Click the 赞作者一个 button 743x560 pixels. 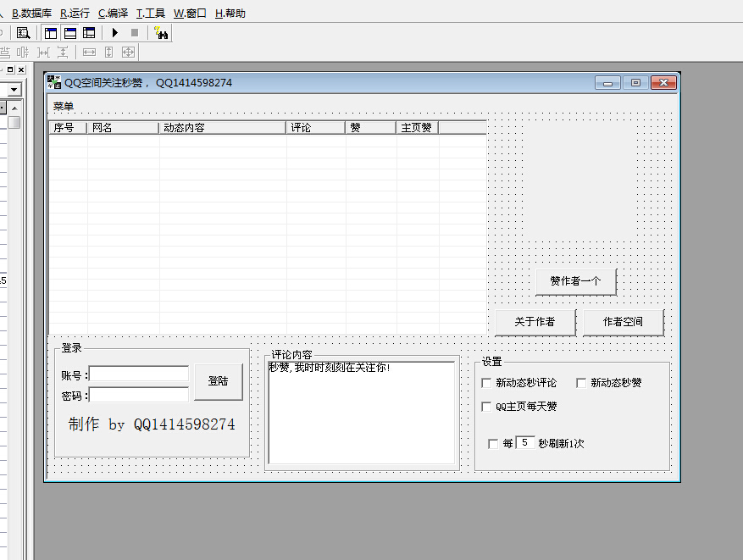click(x=576, y=281)
